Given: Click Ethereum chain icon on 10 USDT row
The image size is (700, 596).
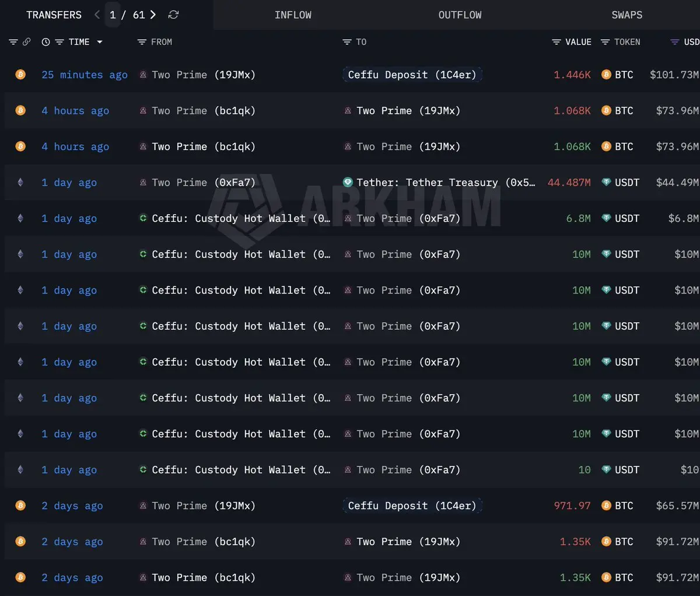Looking at the screenshot, I should pos(20,470).
